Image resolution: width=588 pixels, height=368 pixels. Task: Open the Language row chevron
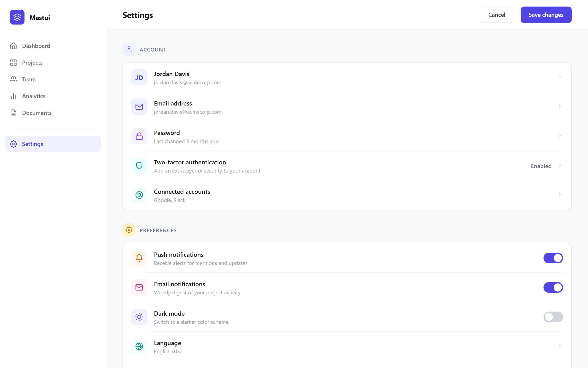(560, 346)
